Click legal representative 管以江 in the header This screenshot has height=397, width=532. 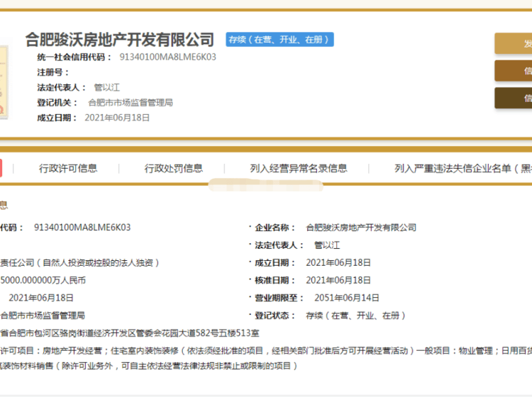(107, 87)
